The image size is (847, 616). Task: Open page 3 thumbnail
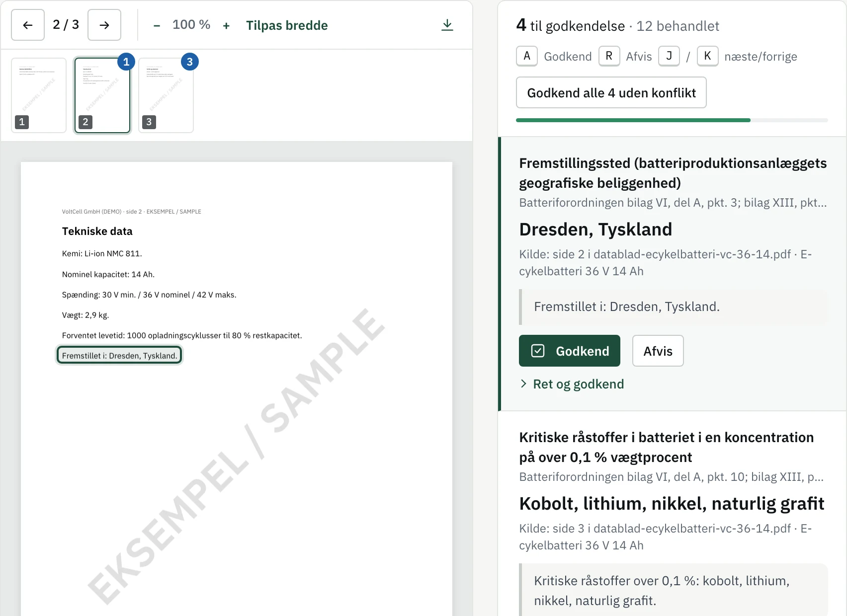tap(166, 95)
